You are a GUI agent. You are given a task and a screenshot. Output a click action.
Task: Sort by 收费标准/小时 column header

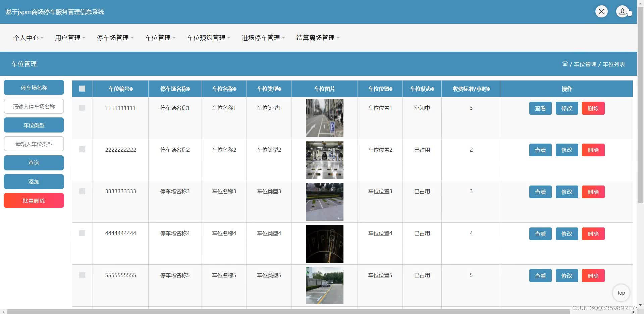click(x=471, y=89)
